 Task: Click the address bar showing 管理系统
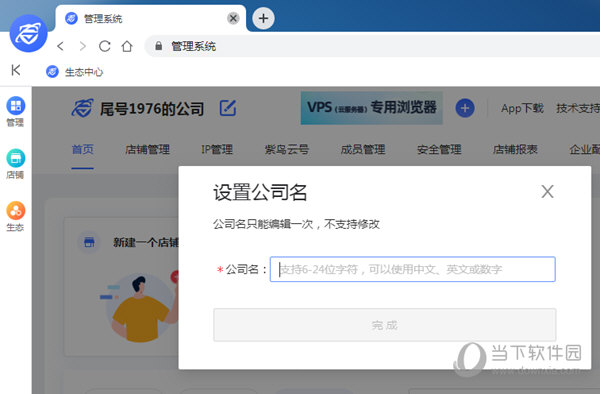coord(372,46)
